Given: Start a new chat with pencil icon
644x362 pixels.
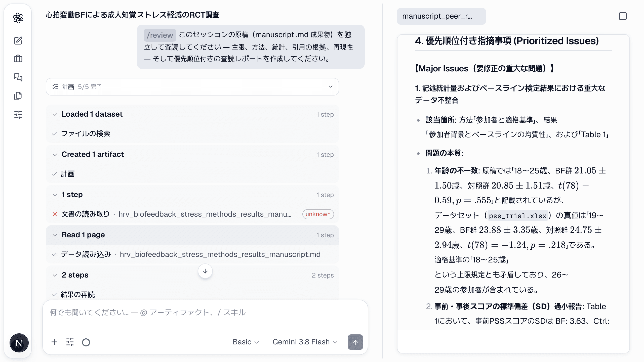Looking at the screenshot, I should (x=18, y=40).
